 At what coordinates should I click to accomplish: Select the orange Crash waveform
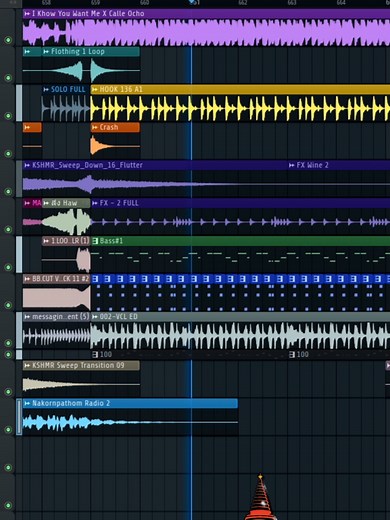[115, 146]
